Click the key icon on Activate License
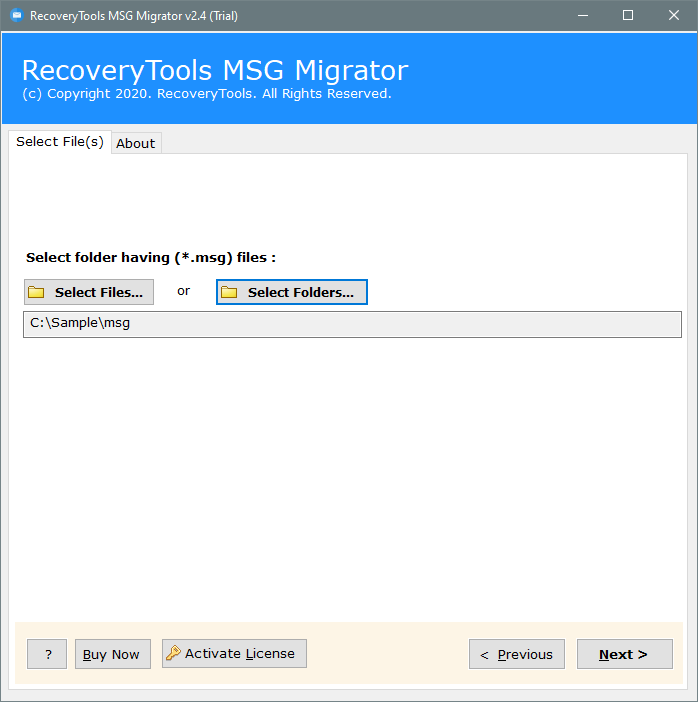Viewport: 698px width, 702px height. pos(173,653)
